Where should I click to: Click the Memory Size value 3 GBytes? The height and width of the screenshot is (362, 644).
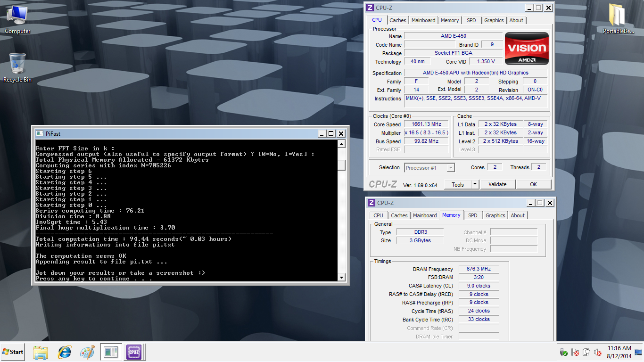coord(420,240)
